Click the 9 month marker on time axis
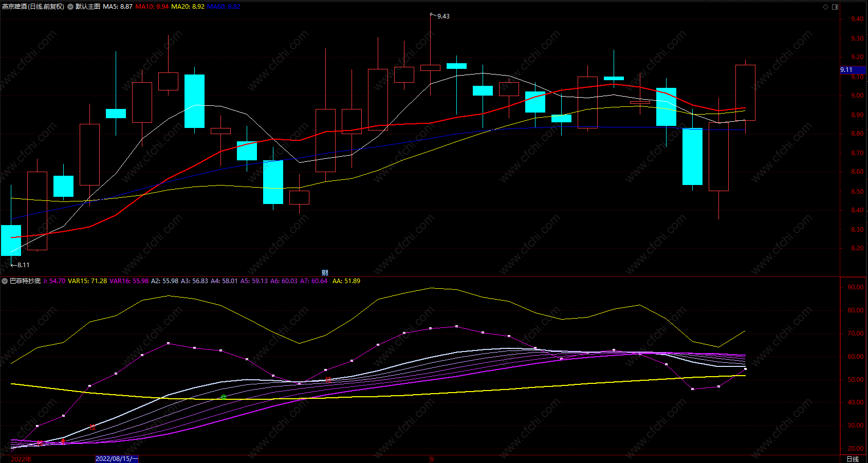This screenshot has width=868, height=463. pyautogui.click(x=432, y=459)
